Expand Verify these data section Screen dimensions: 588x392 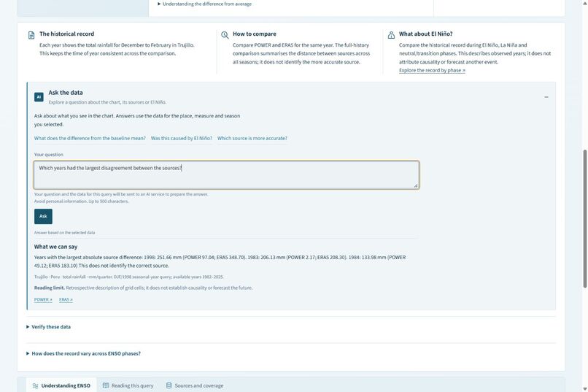[48, 327]
